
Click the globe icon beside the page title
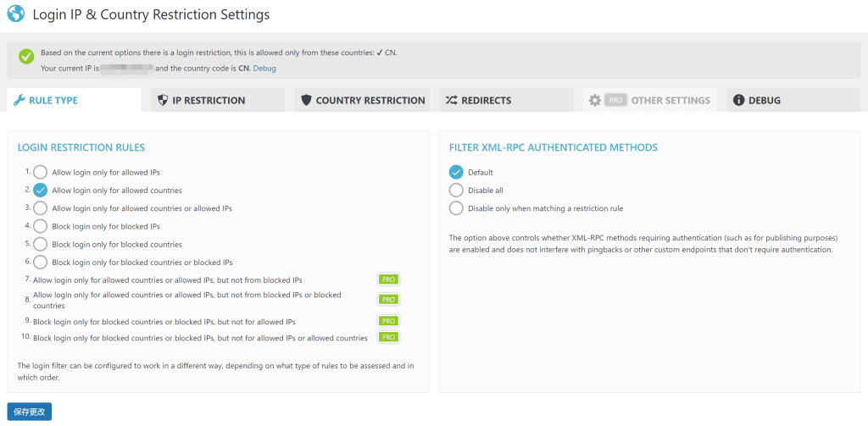15,15
